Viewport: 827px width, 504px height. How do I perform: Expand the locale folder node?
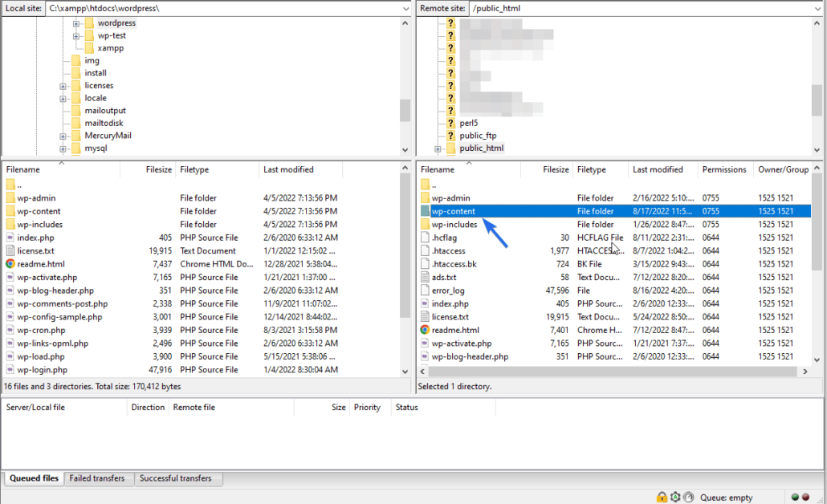pyautogui.click(x=63, y=99)
